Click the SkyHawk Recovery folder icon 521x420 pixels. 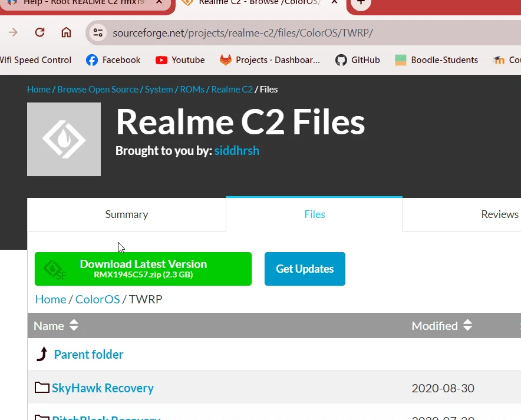pyautogui.click(x=42, y=387)
